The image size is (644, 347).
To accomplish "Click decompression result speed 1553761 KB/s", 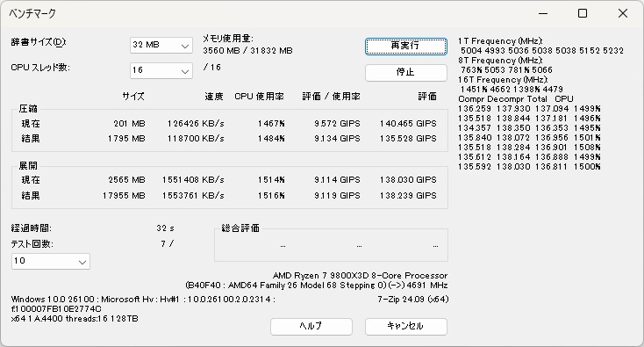I will (193, 196).
